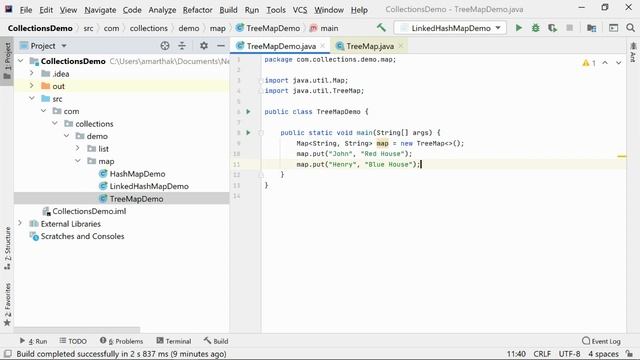
Task: Close the TreeMapDemo.java tab
Action: [x=322, y=46]
